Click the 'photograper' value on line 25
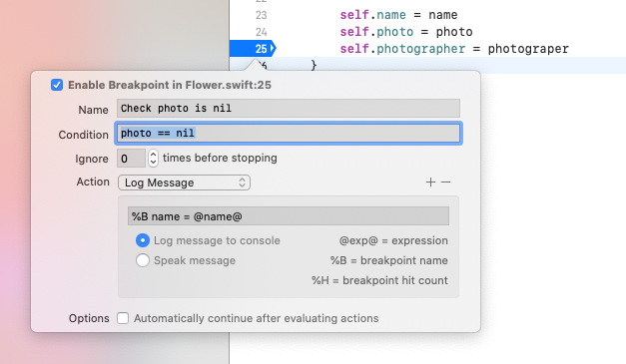Image resolution: width=626 pixels, height=364 pixels. coord(528,49)
